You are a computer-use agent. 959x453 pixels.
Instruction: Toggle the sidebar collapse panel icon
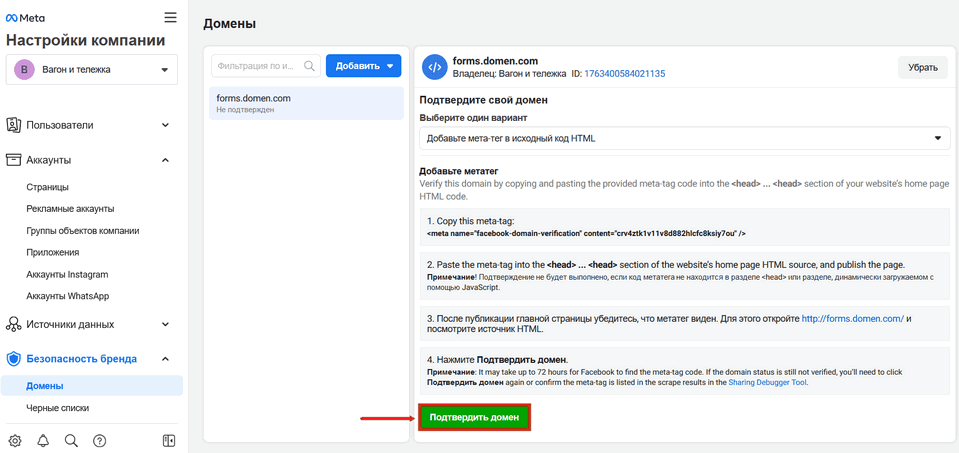tap(169, 440)
